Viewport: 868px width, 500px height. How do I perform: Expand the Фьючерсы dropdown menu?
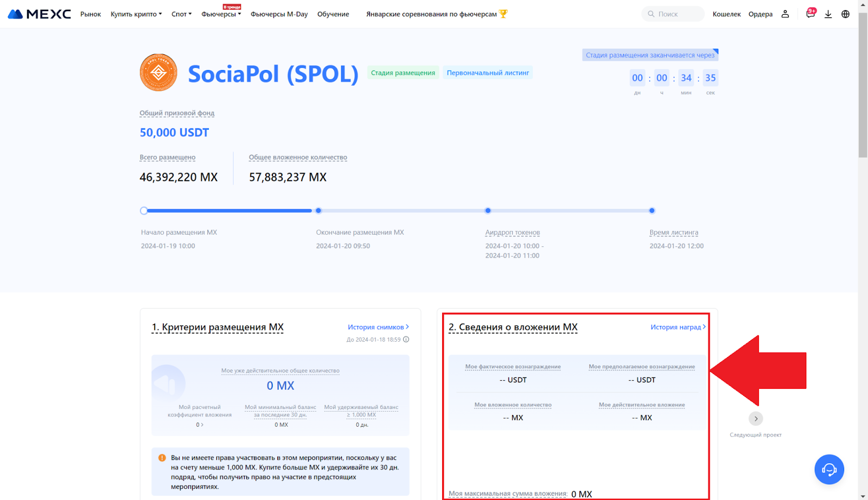pyautogui.click(x=221, y=14)
